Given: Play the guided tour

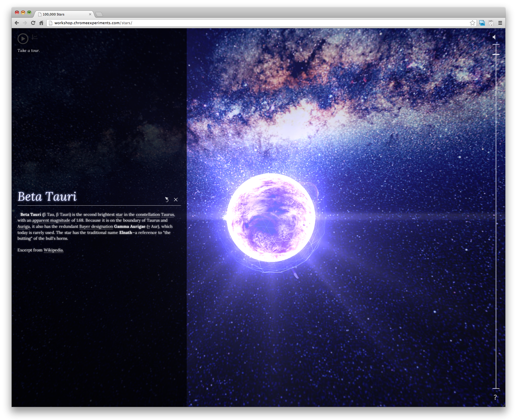Looking at the screenshot, I should [x=23, y=38].
